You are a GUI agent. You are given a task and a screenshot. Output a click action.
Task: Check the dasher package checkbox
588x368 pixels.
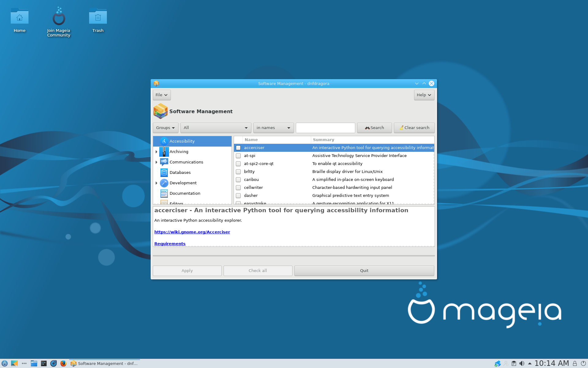pyautogui.click(x=238, y=196)
